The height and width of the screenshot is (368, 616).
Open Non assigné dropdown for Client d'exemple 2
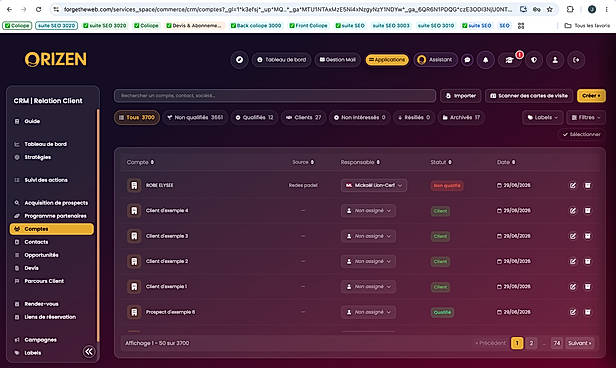click(x=368, y=261)
